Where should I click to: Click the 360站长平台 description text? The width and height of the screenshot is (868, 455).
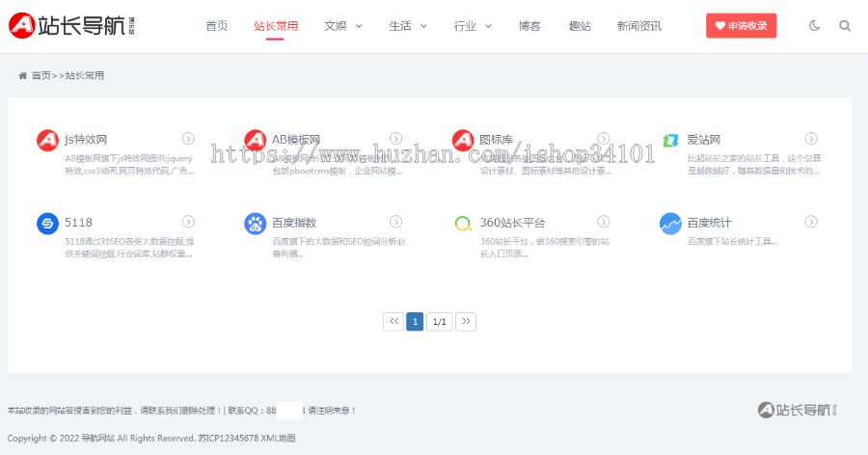[545, 248]
